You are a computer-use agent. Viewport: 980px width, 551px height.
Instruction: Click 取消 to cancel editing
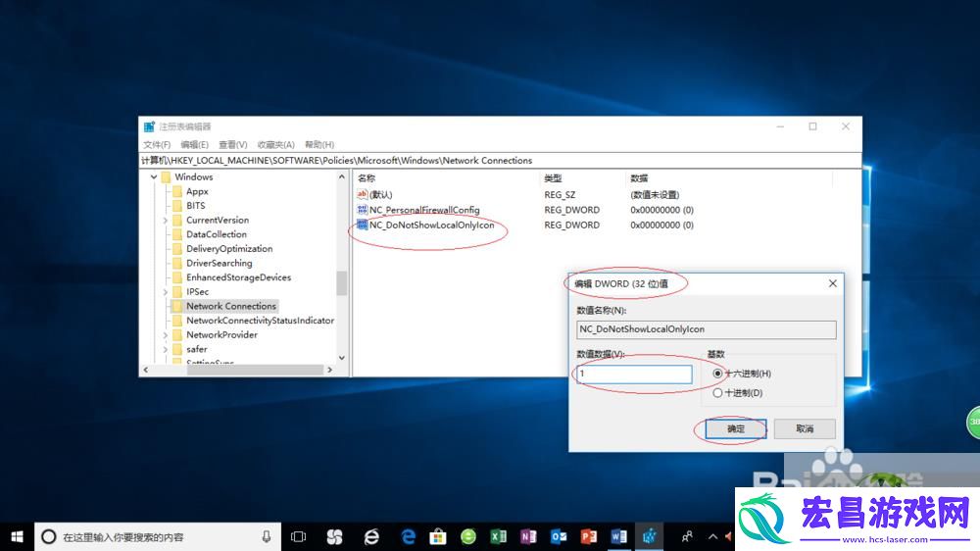pos(805,428)
